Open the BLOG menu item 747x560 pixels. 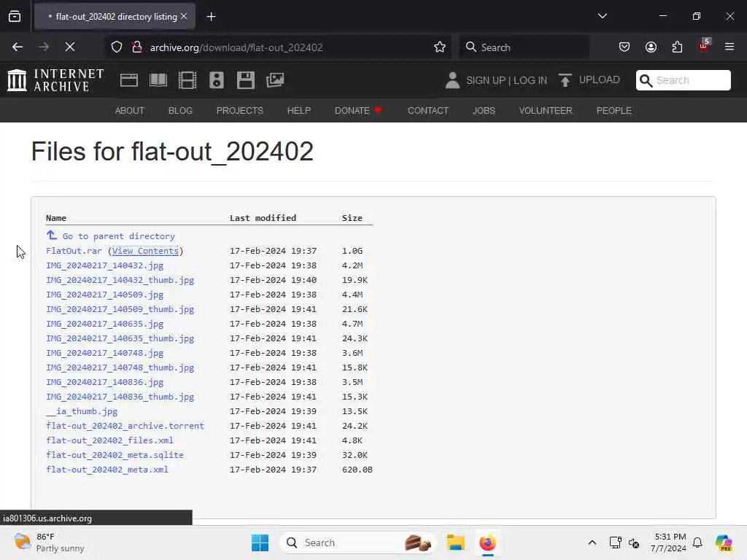tap(180, 111)
